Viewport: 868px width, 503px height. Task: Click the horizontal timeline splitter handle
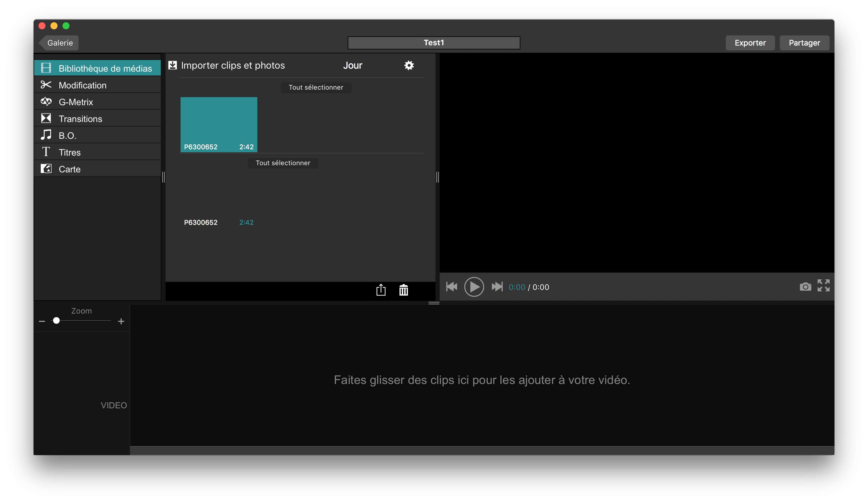pyautogui.click(x=434, y=303)
